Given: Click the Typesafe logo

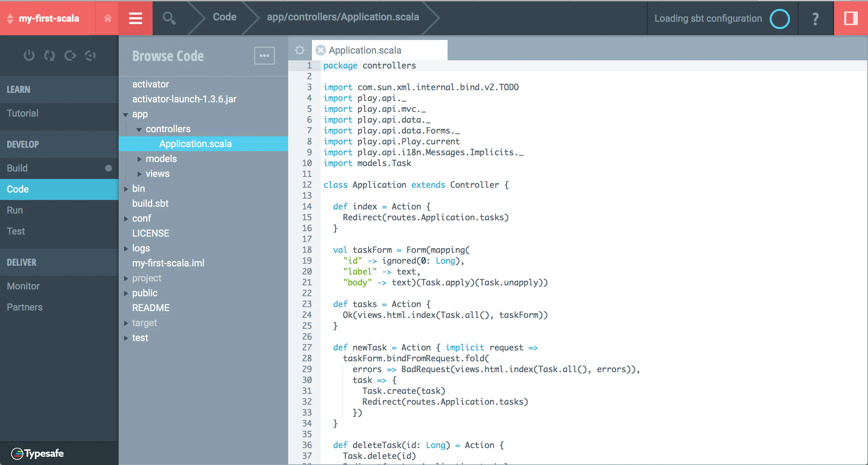Looking at the screenshot, I should [38, 453].
